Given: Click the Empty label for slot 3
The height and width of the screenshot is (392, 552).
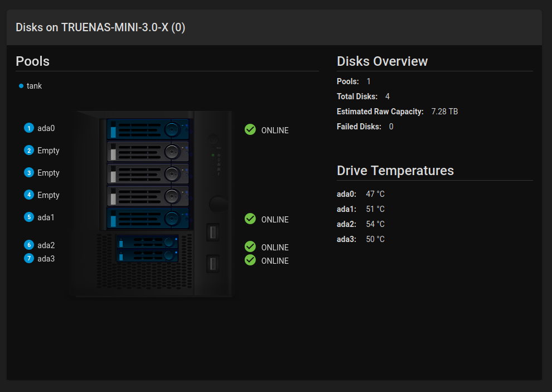Looking at the screenshot, I should [x=49, y=173].
